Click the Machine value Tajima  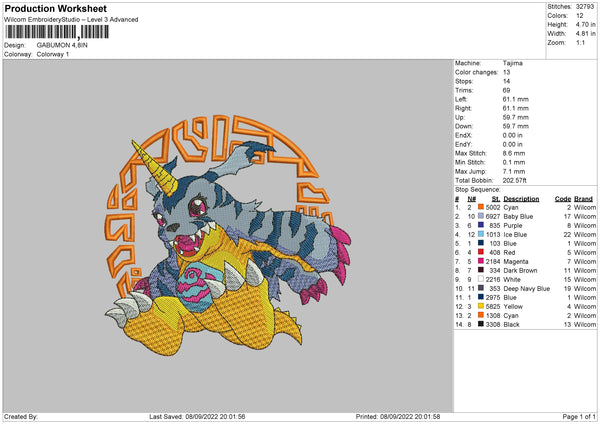[x=512, y=63]
